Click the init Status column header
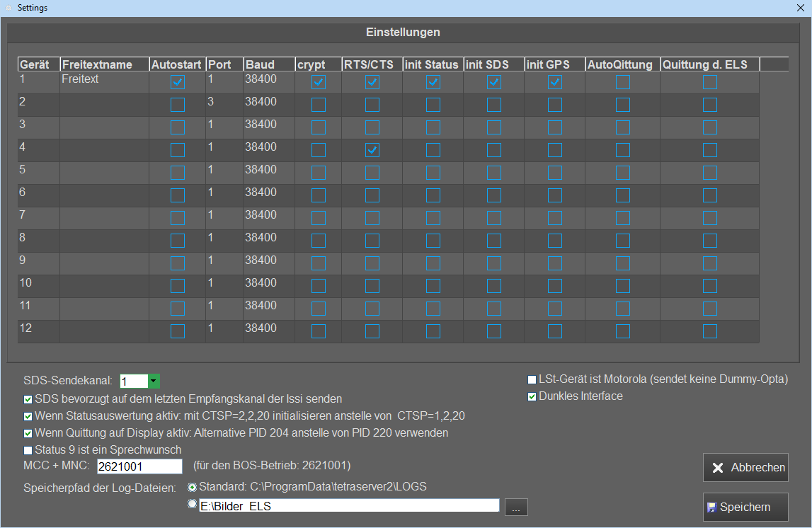This screenshot has height=528, width=812. point(433,64)
